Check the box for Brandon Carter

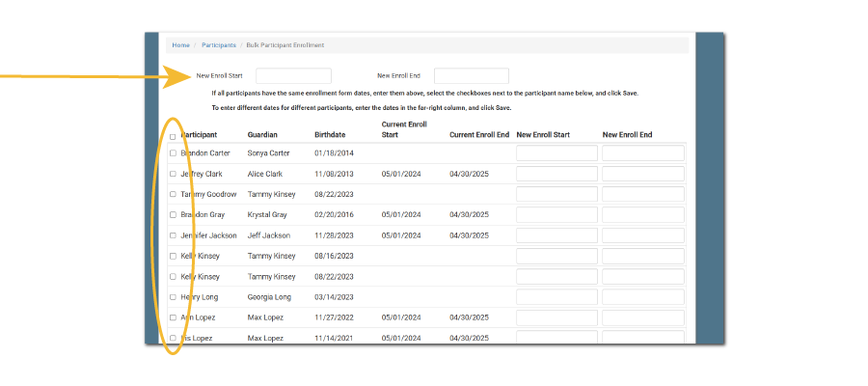173,152
